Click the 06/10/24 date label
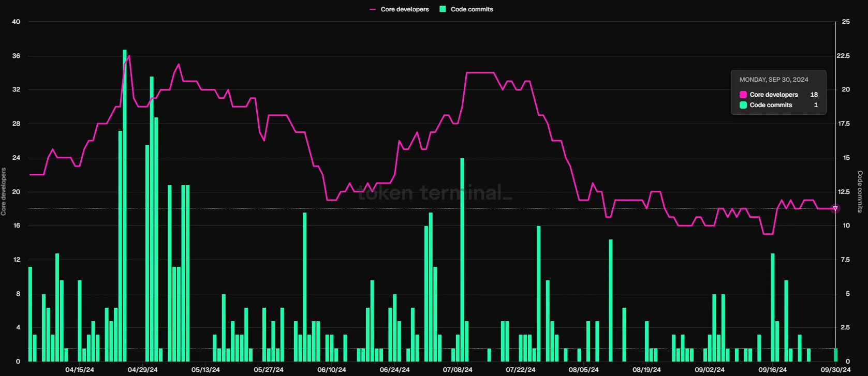Image resolution: width=868 pixels, height=376 pixels. (332, 370)
